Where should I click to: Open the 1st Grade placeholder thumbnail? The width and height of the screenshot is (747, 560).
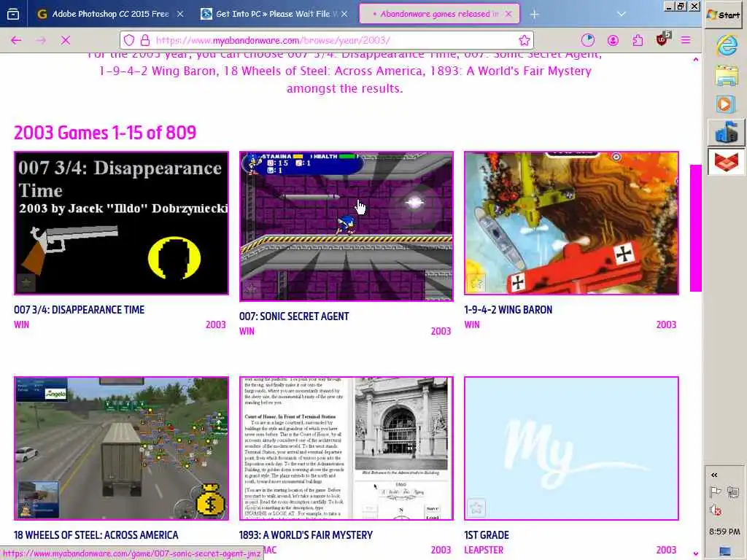[571, 448]
